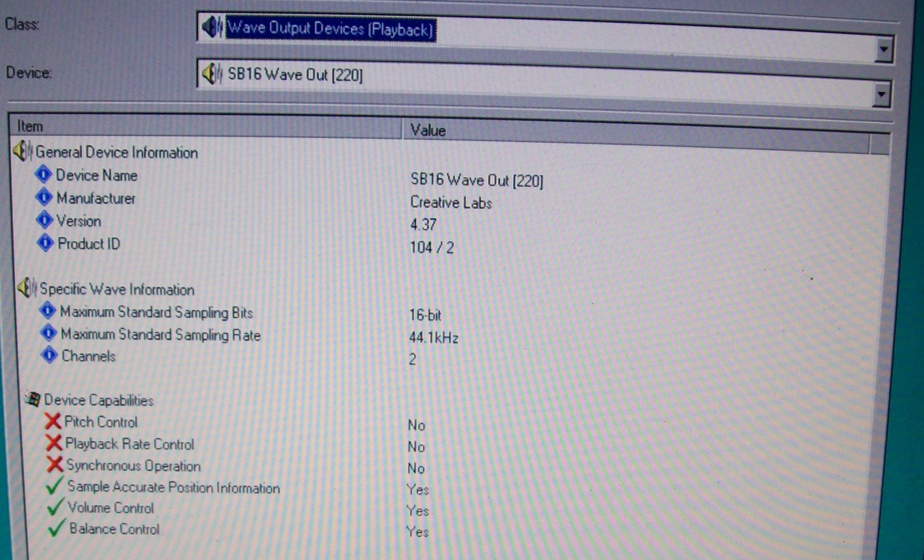Viewport: 924px width, 560px height.
Task: Click the info icon beside Channels
Action: point(49,354)
